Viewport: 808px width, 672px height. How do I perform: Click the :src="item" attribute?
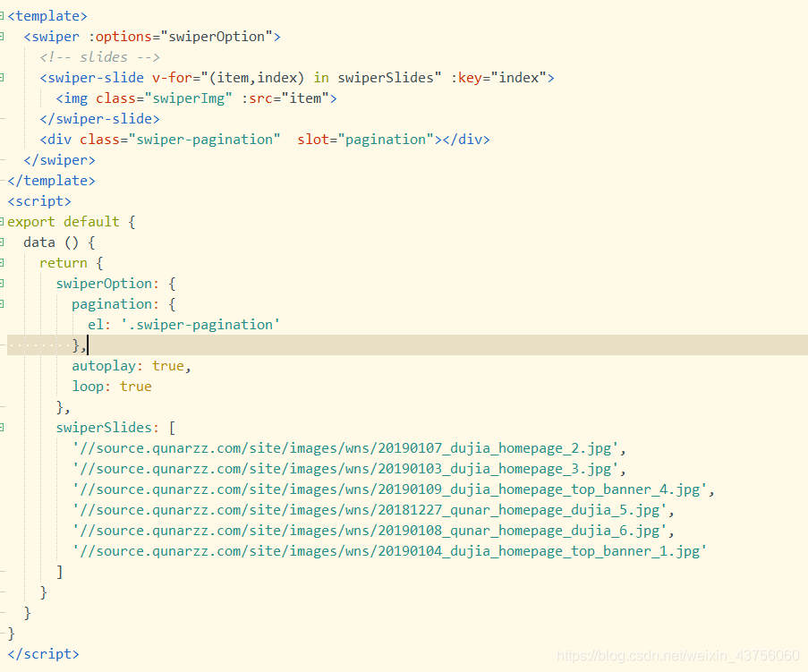click(x=285, y=98)
